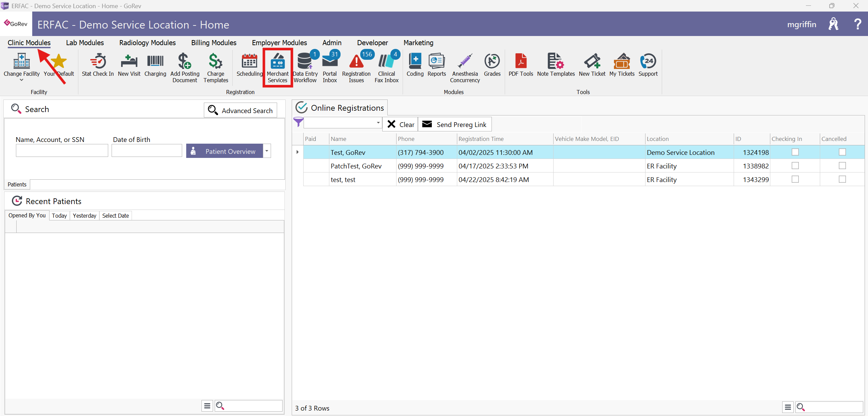Open the Clinical Fax Inbox
This screenshot has width=868, height=416.
(x=386, y=68)
